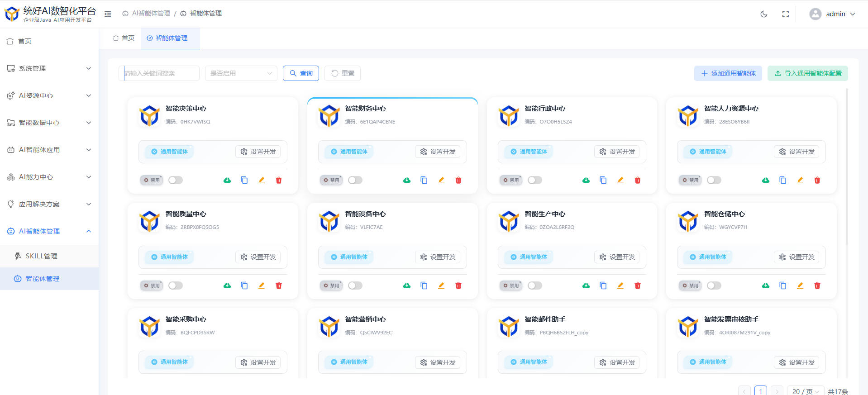This screenshot has height=395, width=868.
Task: Click pagination page 1
Action: point(761,391)
